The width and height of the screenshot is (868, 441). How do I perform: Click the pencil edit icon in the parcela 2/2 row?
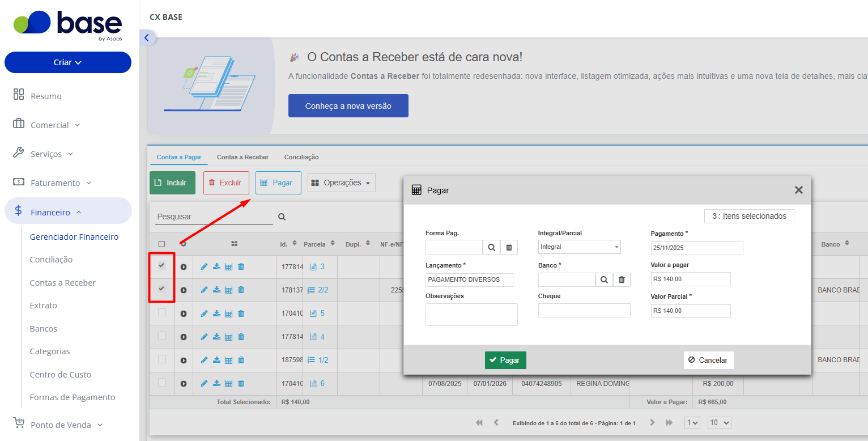[x=204, y=290]
